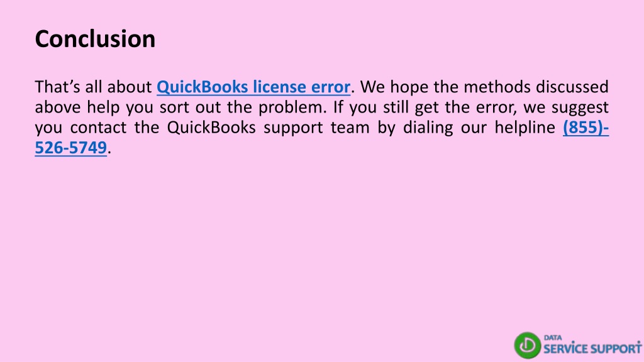The height and width of the screenshot is (362, 644).
Task: Click the word "helpline" before the number
Action: tap(525, 128)
